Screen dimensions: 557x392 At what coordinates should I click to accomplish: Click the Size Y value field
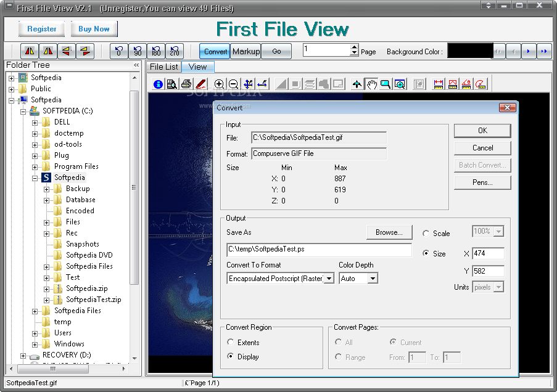click(488, 271)
